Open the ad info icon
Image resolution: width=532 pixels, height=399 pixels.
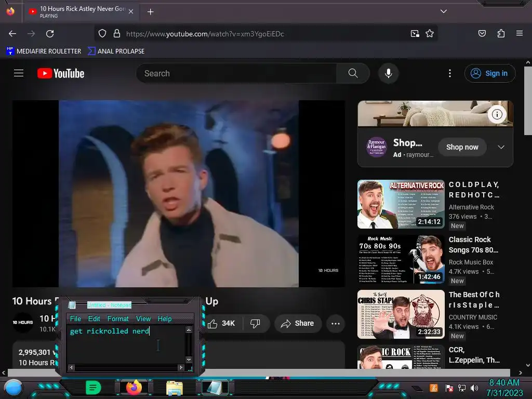[x=497, y=114]
